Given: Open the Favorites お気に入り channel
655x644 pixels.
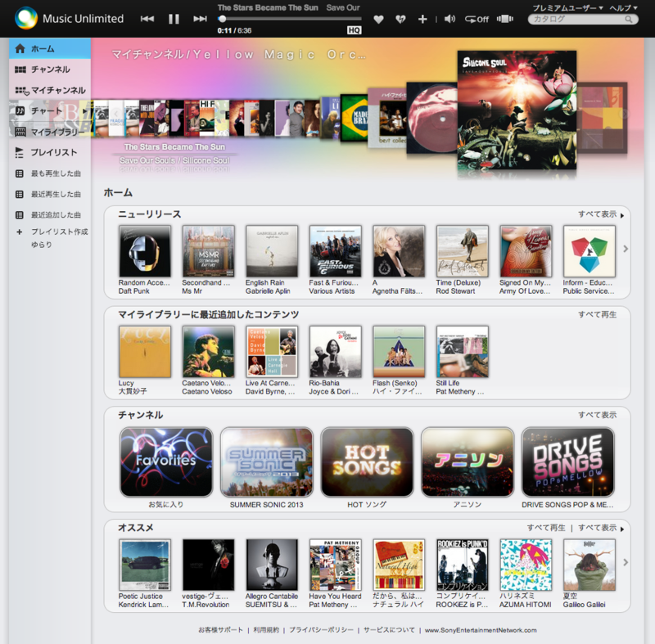Looking at the screenshot, I should [x=166, y=462].
